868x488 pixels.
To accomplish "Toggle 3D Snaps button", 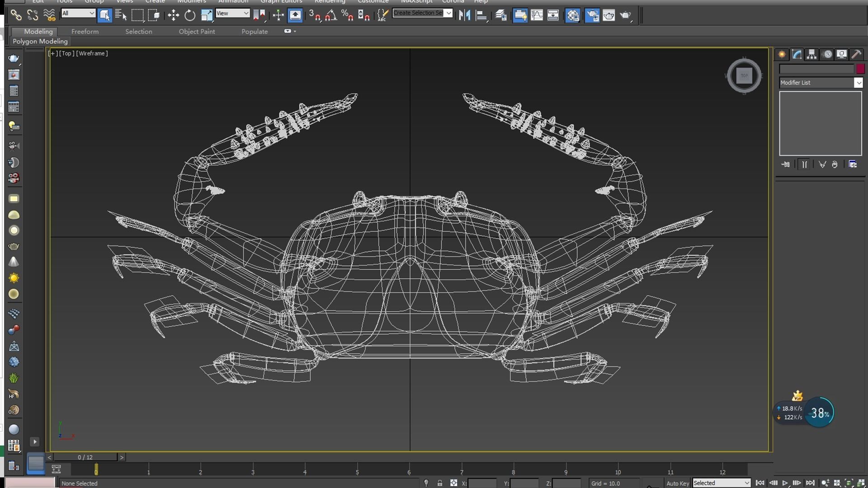I will 315,15.
